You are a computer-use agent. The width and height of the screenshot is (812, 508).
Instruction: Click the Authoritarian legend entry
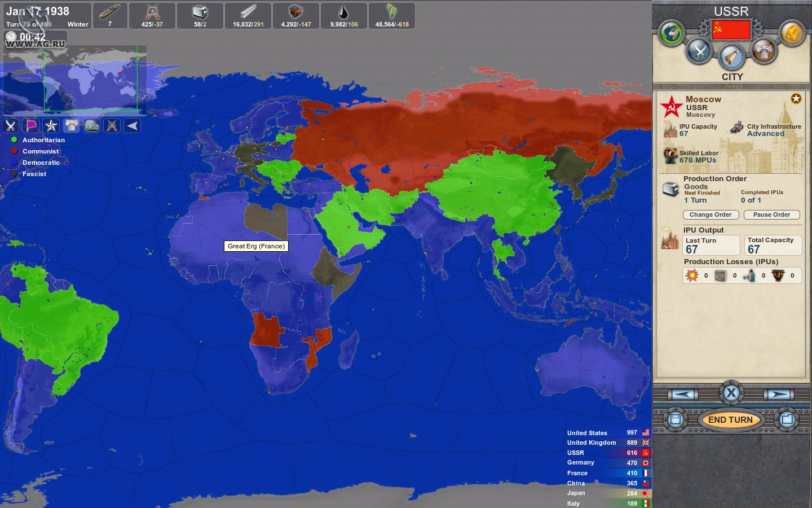point(38,140)
